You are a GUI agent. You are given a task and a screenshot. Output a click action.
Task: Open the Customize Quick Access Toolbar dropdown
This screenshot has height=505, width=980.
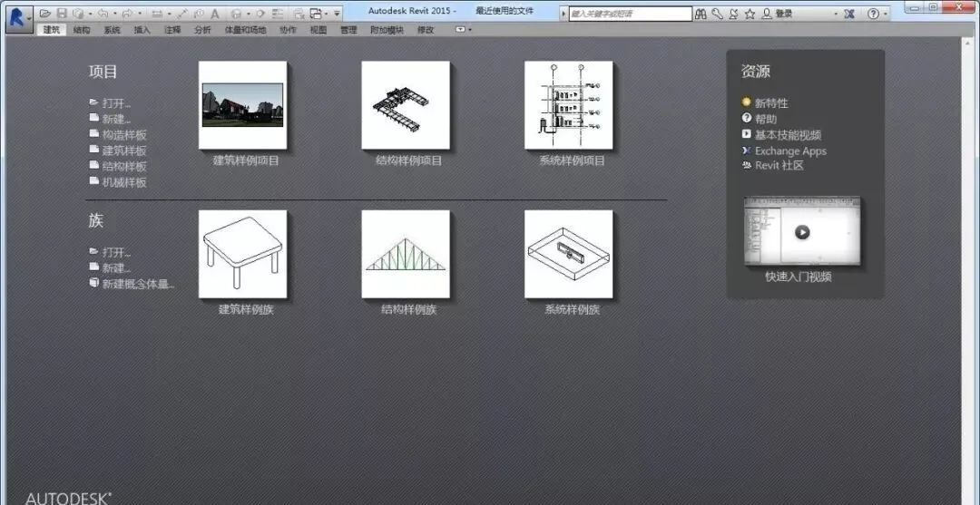coord(337,14)
